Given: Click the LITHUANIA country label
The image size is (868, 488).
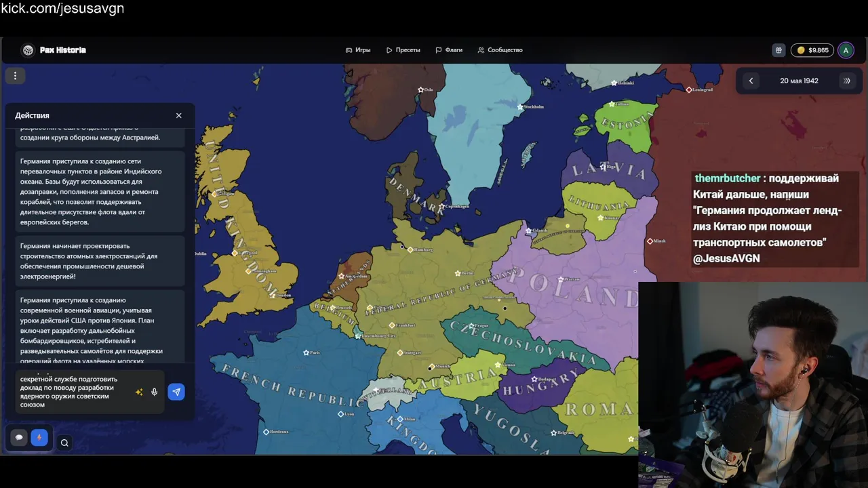Looking at the screenshot, I should coord(599,204).
